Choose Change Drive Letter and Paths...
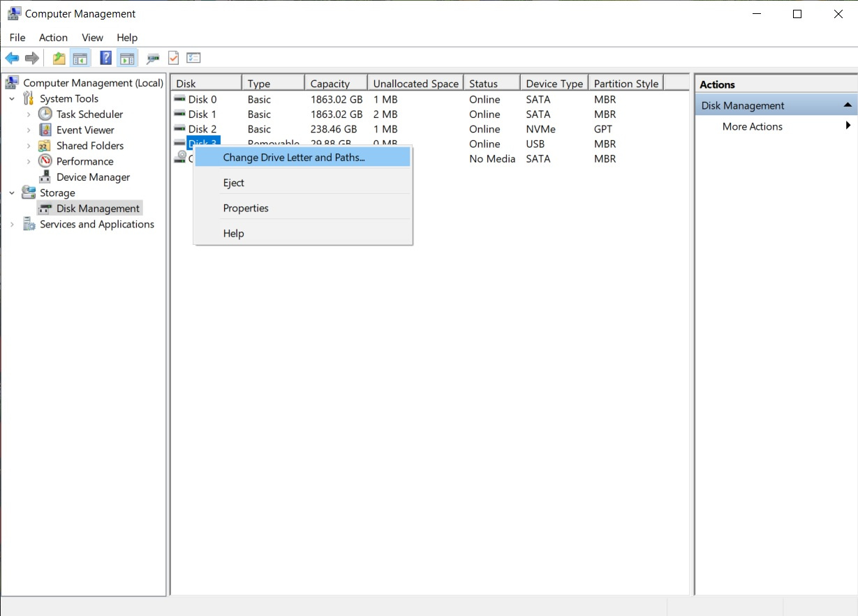The image size is (858, 616). click(302, 158)
